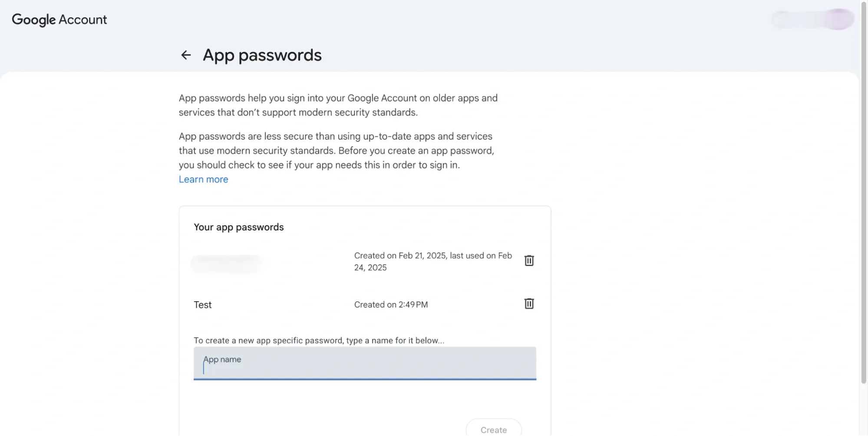Click the trash icon next to Test
Viewport: 868px width, 436px height.
[529, 304]
